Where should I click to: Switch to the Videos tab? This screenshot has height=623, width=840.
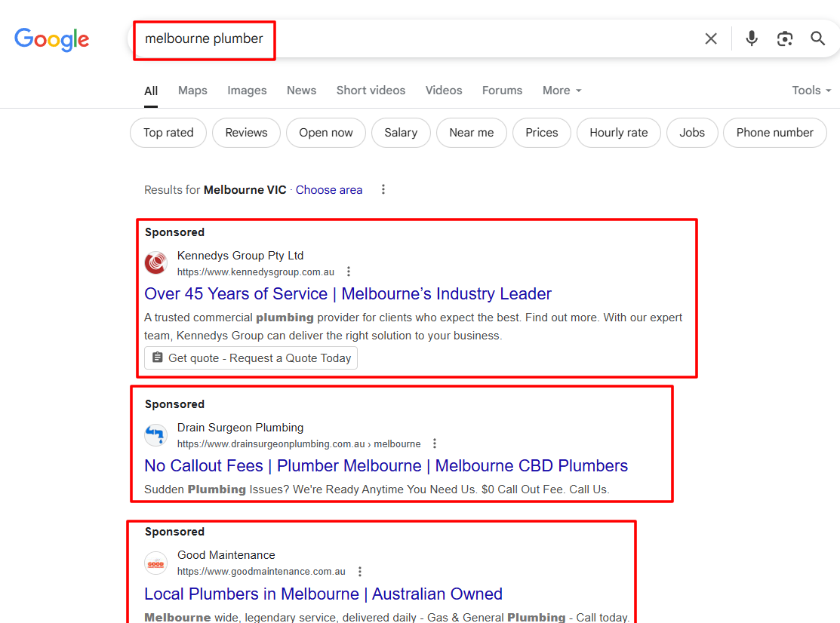444,91
